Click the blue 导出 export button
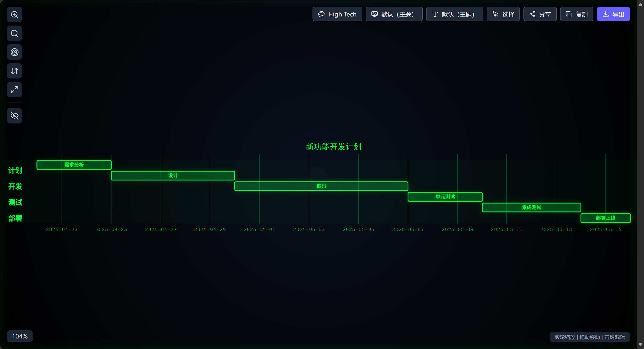The width and height of the screenshot is (644, 349). pos(613,14)
